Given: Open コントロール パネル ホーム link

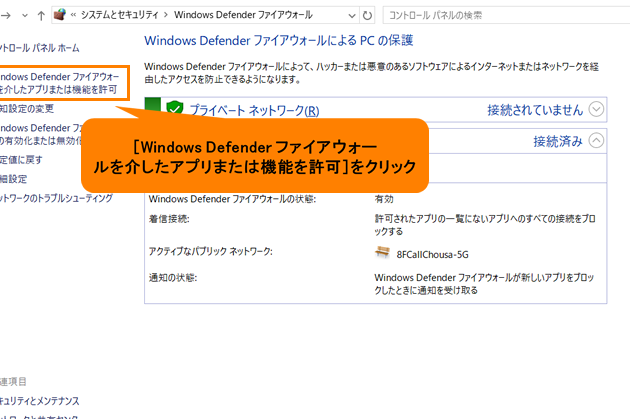Looking at the screenshot, I should tap(40, 48).
